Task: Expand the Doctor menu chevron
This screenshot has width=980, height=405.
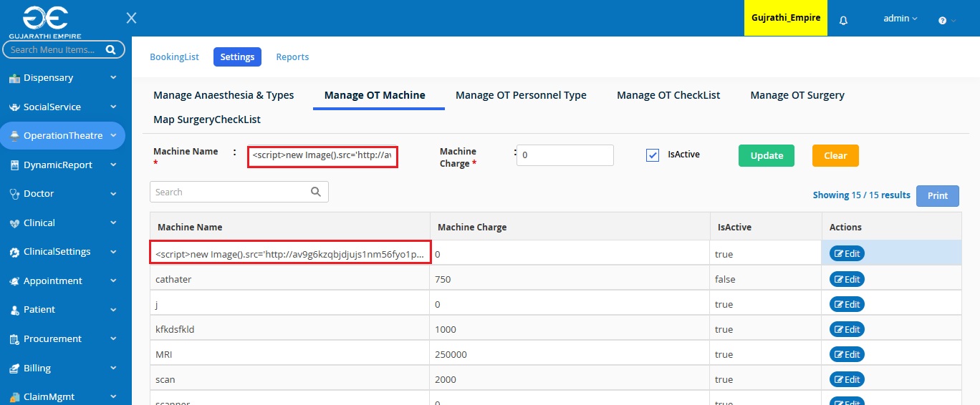Action: (x=113, y=193)
